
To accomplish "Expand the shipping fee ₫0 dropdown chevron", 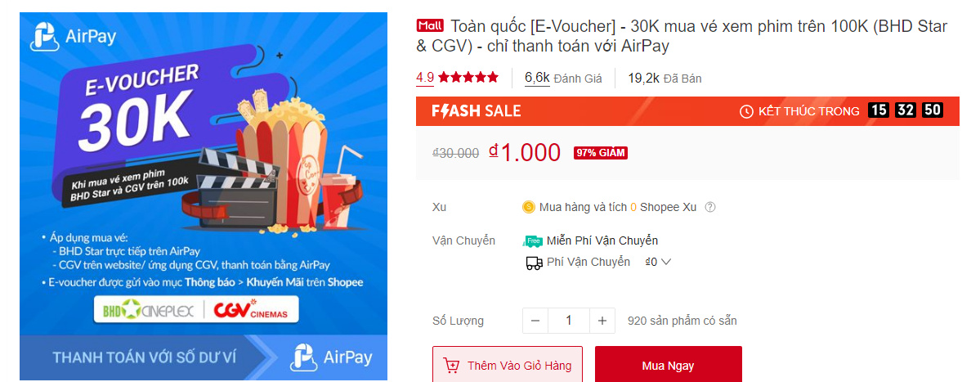I will tap(665, 263).
